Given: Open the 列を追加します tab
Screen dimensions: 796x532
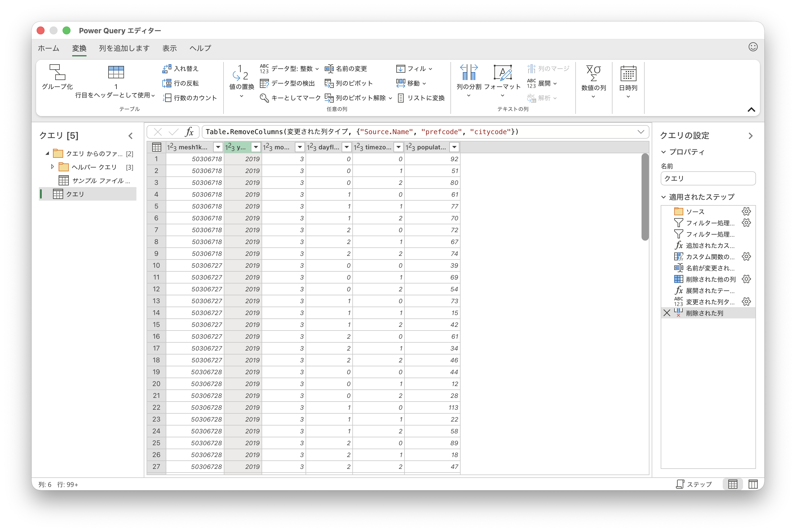Looking at the screenshot, I should click(124, 48).
